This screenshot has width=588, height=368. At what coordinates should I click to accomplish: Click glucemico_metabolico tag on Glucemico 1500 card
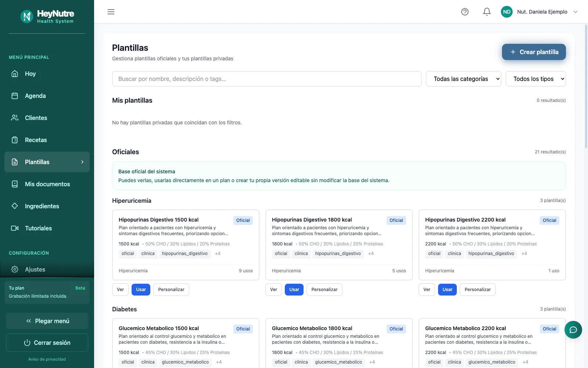[185, 362]
